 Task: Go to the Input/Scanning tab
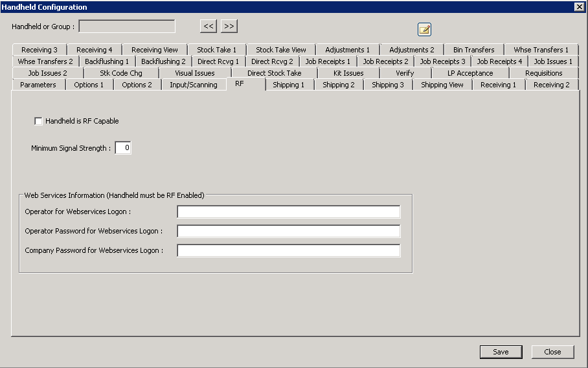[193, 85]
